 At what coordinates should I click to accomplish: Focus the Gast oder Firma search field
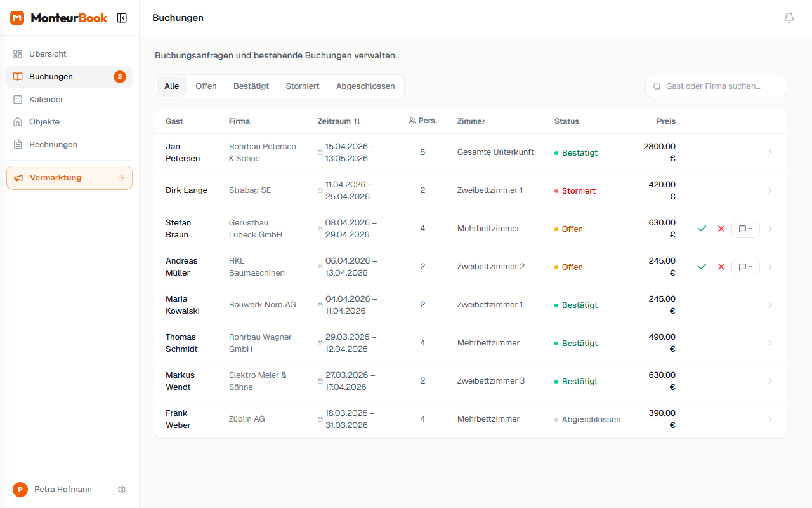[716, 86]
